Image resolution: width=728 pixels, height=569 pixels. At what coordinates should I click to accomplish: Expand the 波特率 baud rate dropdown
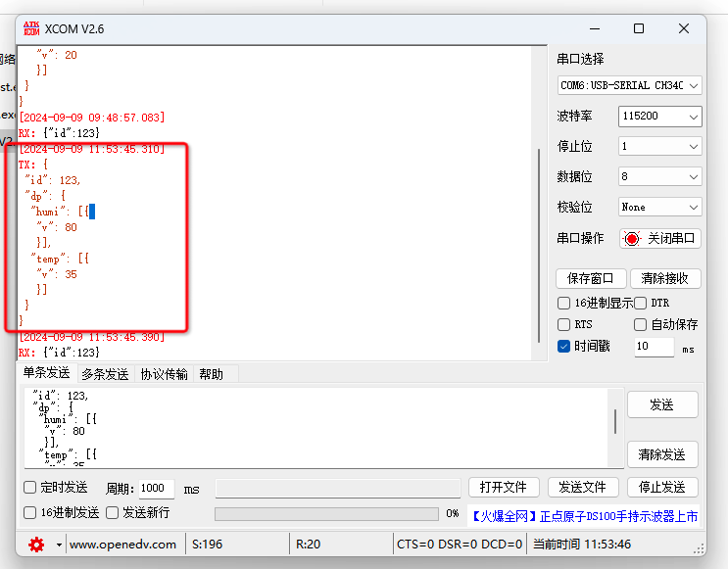pos(659,117)
